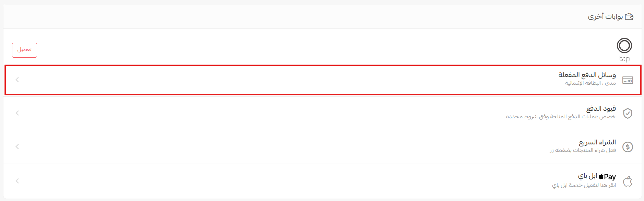Click the credit card icon for payment methods
644x201 pixels.
[628, 80]
